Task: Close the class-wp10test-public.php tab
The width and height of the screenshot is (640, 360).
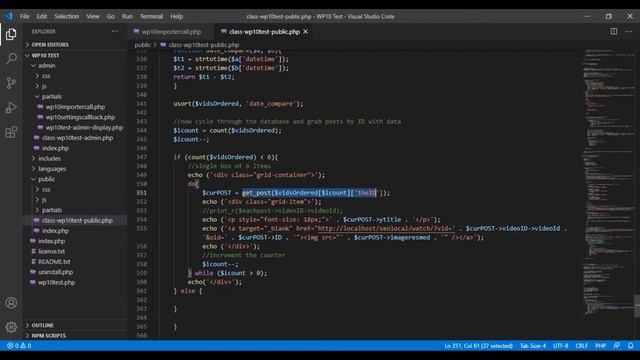Action: pyautogui.click(x=305, y=31)
